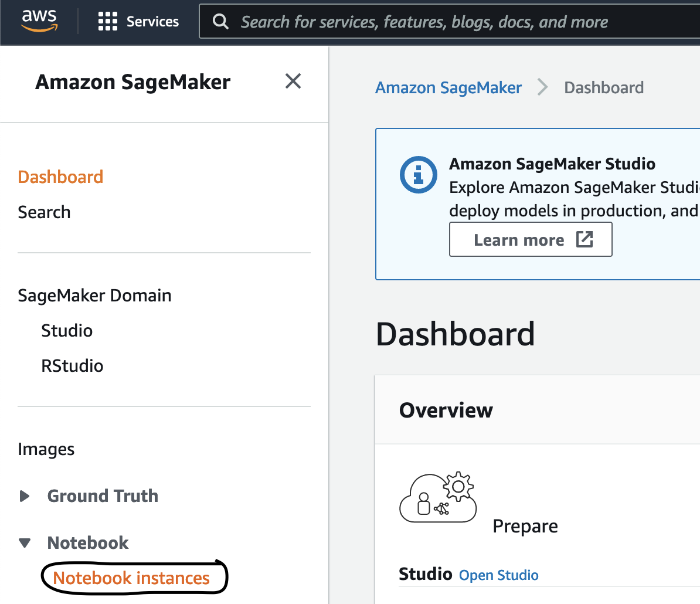Click the Learn more button
The height and width of the screenshot is (604, 700).
519,240
